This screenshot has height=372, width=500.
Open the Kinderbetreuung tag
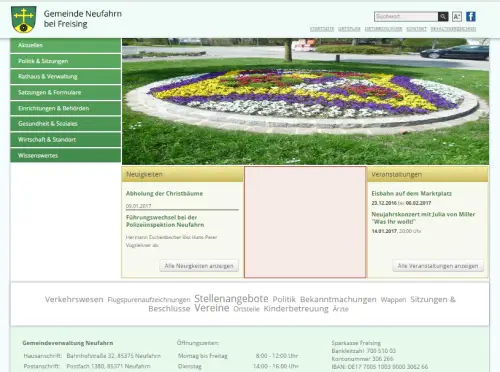(296, 309)
